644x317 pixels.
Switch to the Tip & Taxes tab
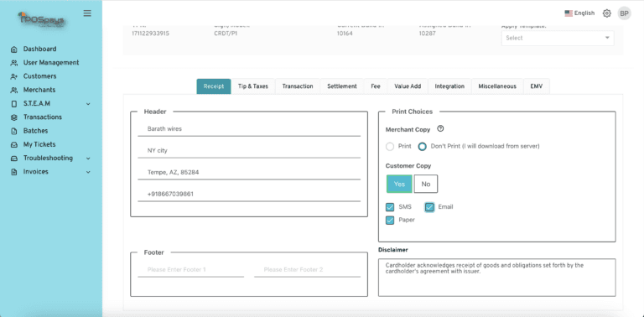coord(253,86)
